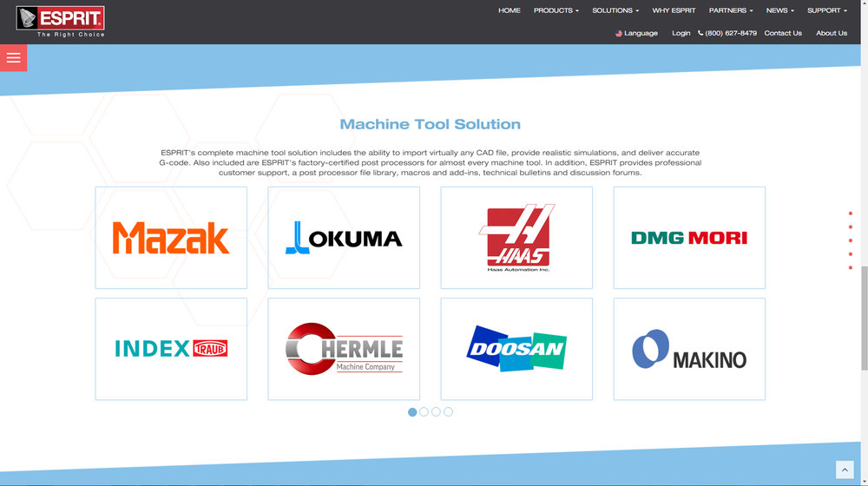The width and height of the screenshot is (868, 486).
Task: Click the back-to-top arrow button
Action: pyautogui.click(x=845, y=470)
